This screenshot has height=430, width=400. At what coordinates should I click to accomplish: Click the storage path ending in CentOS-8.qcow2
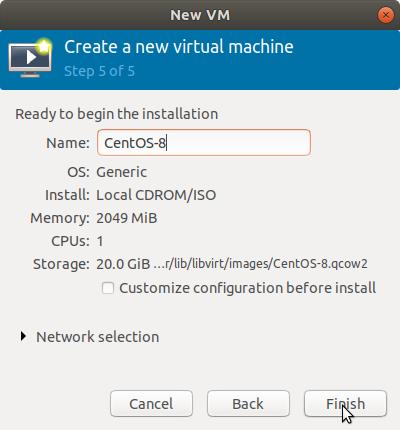pos(260,264)
